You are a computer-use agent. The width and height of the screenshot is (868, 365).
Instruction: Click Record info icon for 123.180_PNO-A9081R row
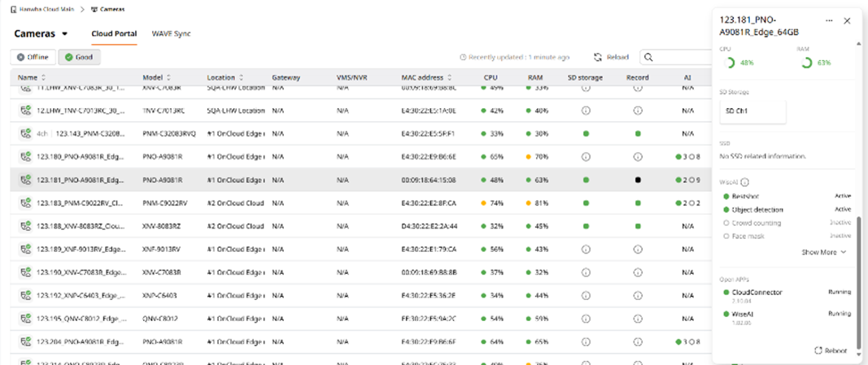pyautogui.click(x=638, y=156)
